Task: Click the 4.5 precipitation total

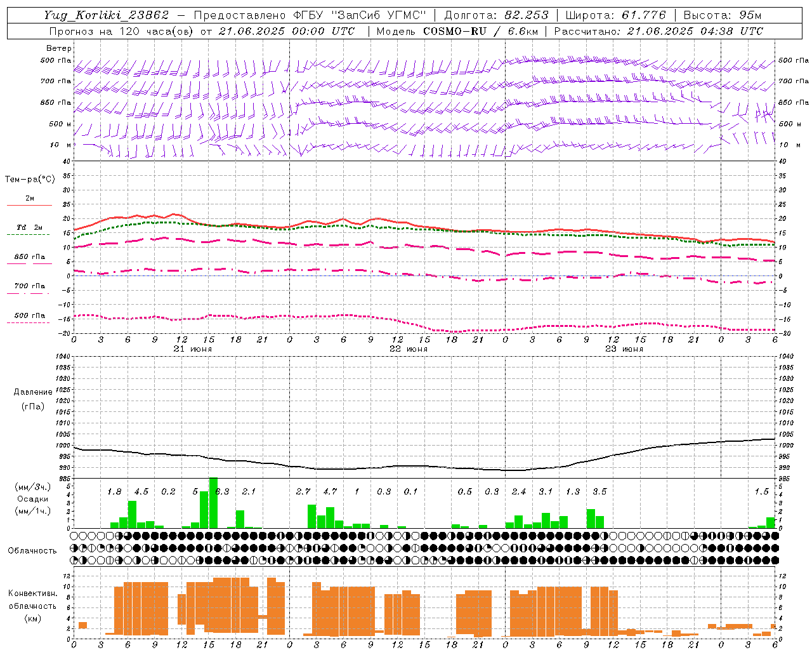Action: [141, 491]
